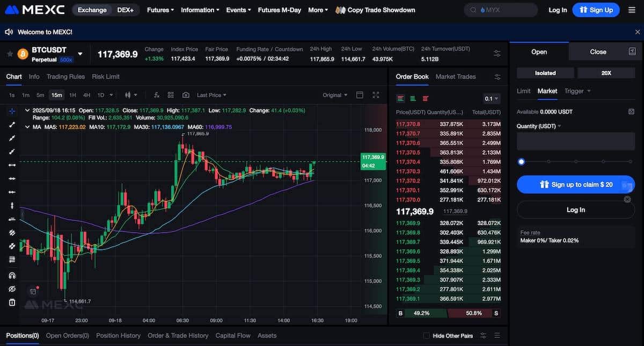Open order book settings sliders icon
The image size is (644, 346).
(497, 77)
